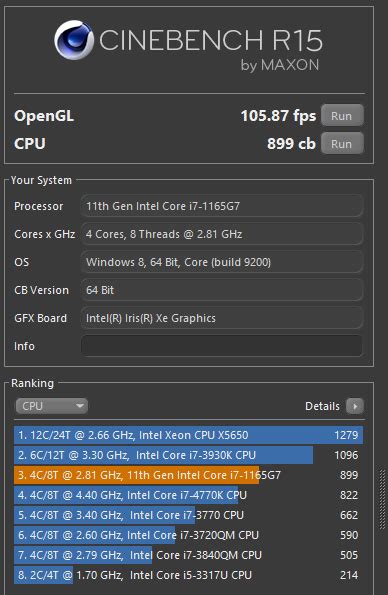
Task: Select ranking entry Core i7-4770K
Action: pos(188,495)
